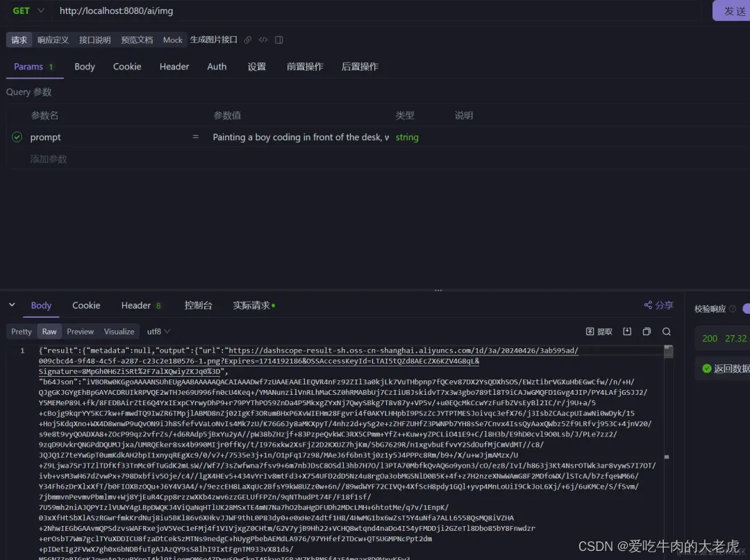Click line number 1 in the response

click(22, 350)
